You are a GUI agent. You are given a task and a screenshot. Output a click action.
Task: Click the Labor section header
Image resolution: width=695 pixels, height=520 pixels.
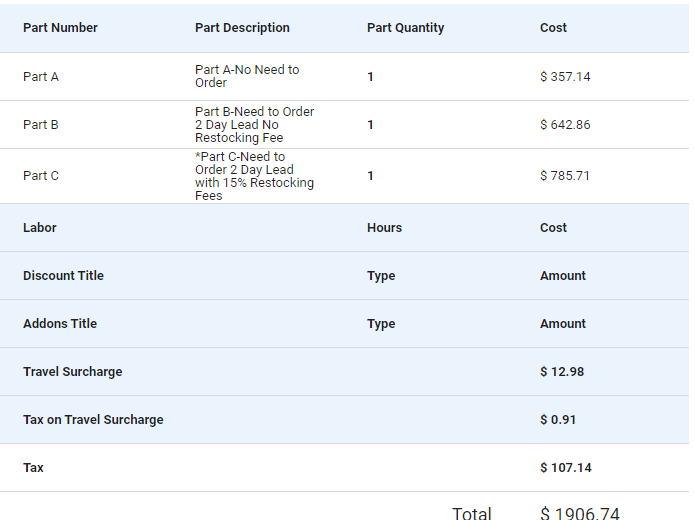(40, 227)
